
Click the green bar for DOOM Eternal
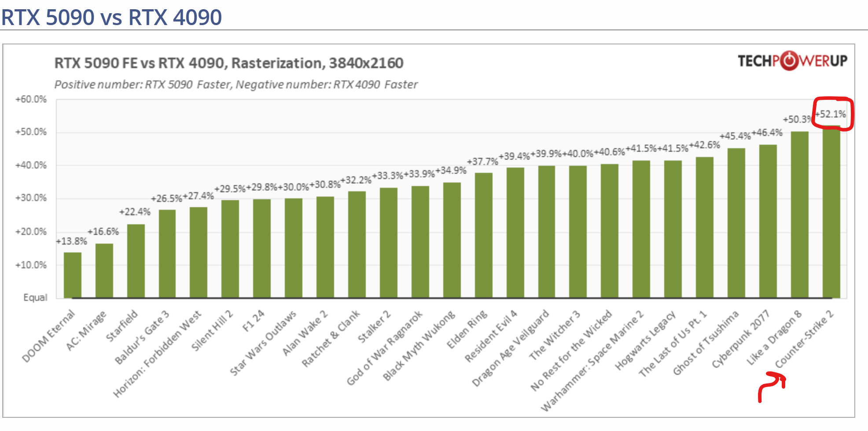[x=72, y=275]
